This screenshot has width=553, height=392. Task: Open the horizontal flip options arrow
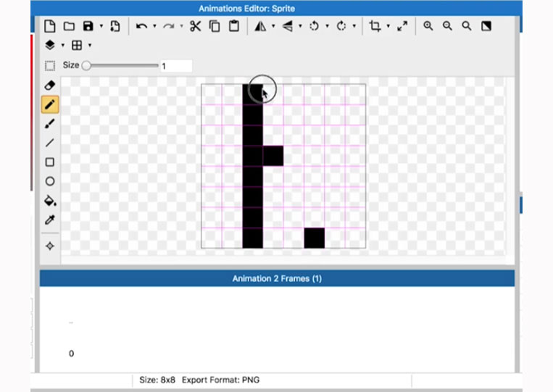tap(273, 26)
